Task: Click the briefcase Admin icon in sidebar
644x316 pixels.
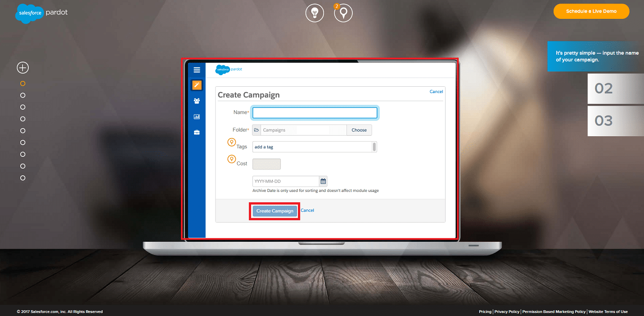Action: coord(197,133)
